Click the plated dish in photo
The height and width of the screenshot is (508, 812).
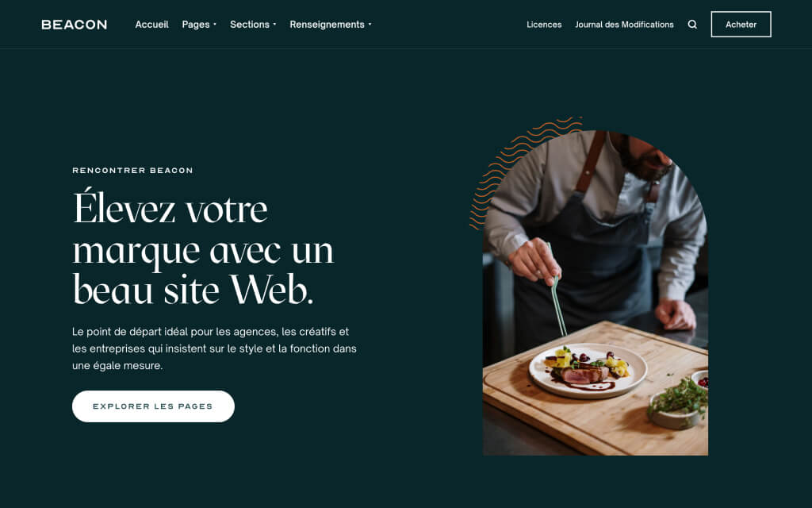point(588,371)
